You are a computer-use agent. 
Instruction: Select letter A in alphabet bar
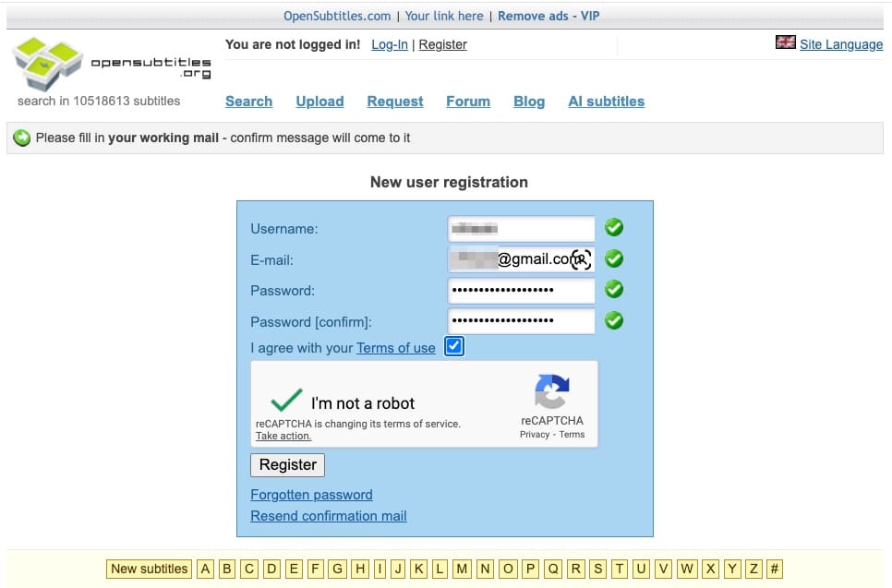tap(205, 569)
